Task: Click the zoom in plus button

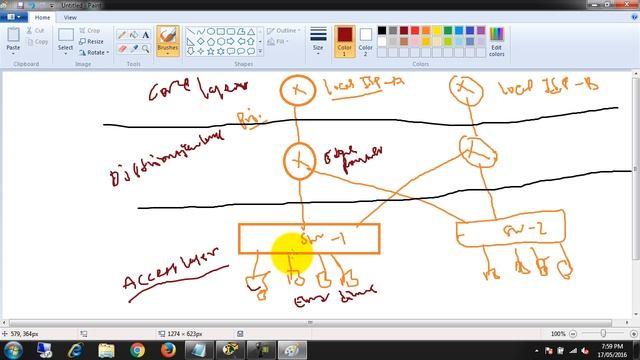Action: (634, 334)
